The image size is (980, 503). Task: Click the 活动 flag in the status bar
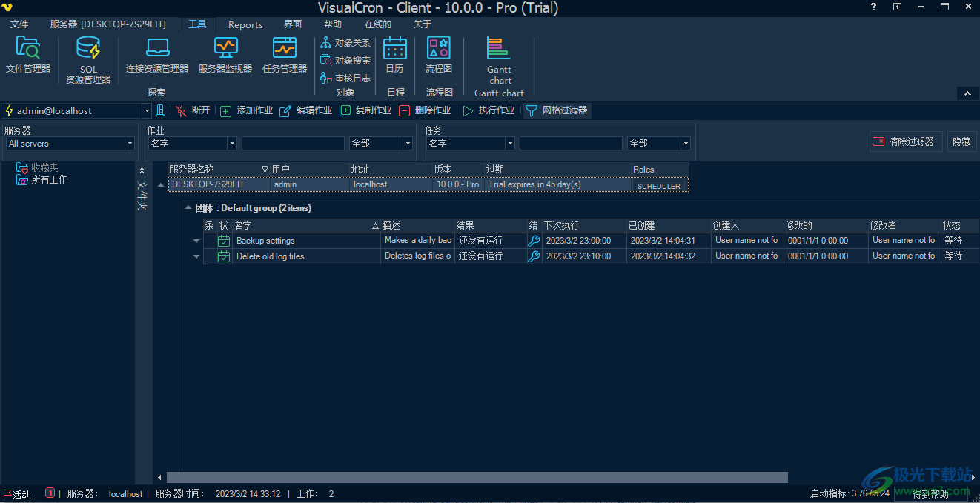click(x=18, y=494)
